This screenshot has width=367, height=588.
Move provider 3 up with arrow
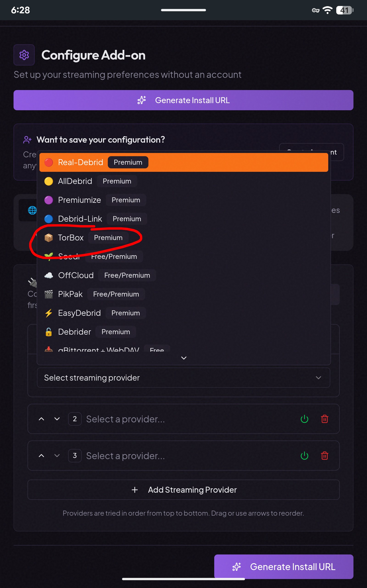[42, 455]
